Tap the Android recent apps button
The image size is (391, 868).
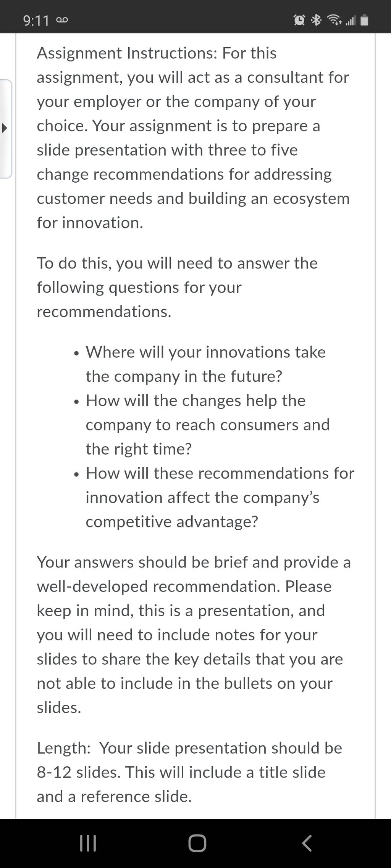pos(88,843)
